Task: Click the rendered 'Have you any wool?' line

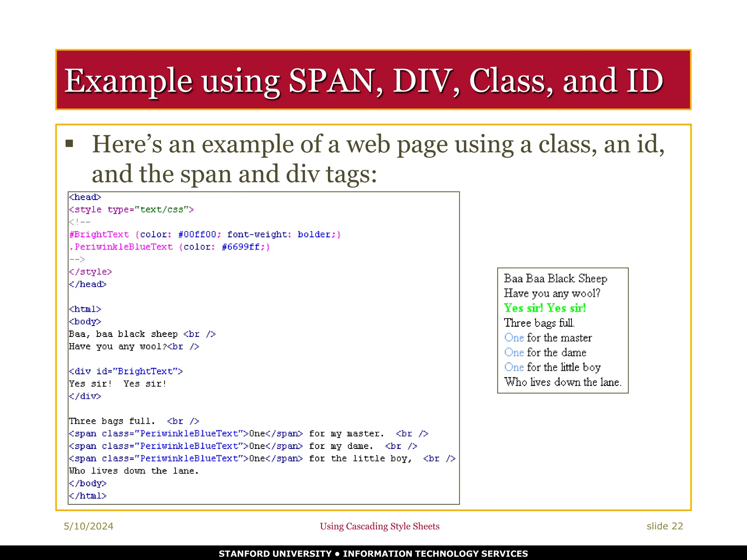Action: [552, 293]
